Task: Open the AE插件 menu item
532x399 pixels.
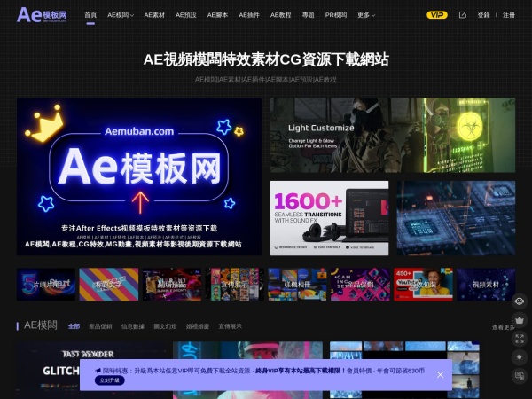Action: pos(249,15)
